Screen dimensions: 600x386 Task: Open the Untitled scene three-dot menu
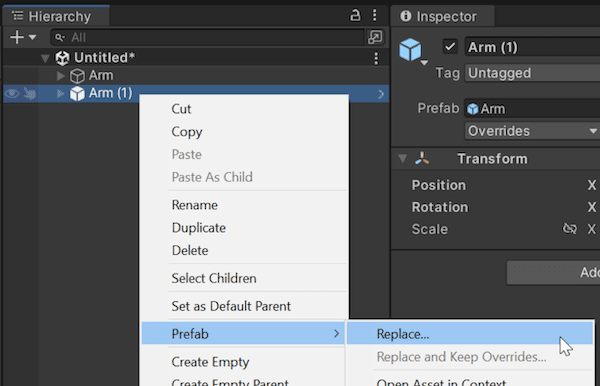click(377, 59)
